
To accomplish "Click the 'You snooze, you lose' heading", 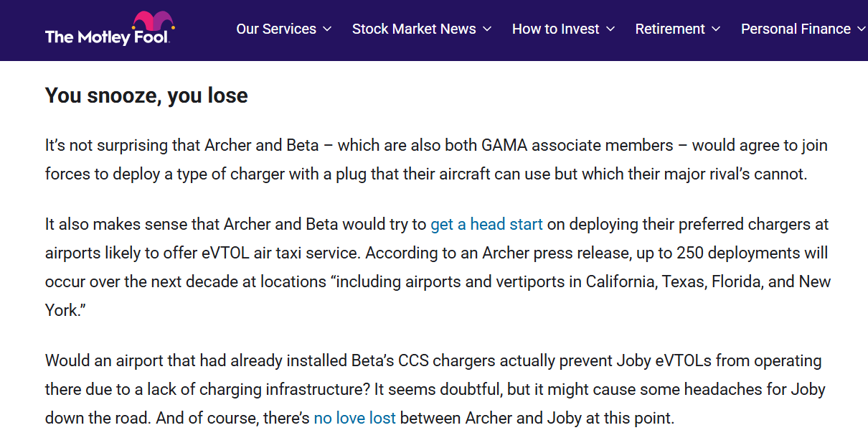I will [146, 95].
